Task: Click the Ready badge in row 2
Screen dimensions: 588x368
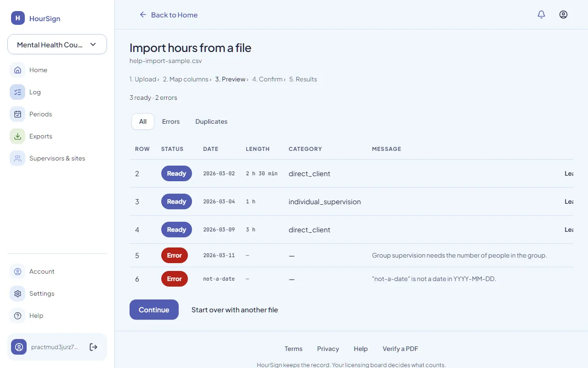Action: [176, 173]
